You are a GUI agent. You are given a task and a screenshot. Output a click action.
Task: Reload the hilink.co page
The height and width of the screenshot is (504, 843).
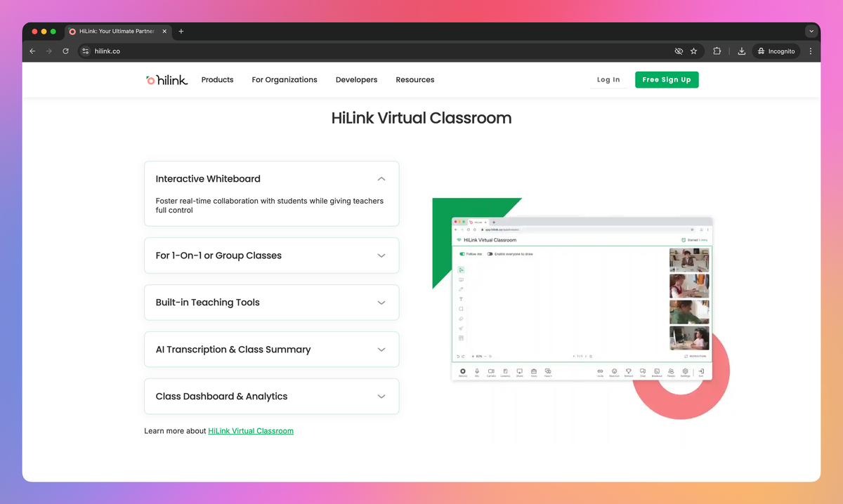pos(65,51)
